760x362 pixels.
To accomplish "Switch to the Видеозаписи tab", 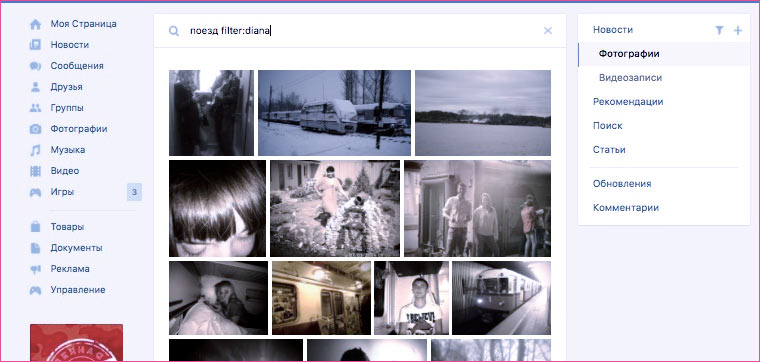I will 630,78.
